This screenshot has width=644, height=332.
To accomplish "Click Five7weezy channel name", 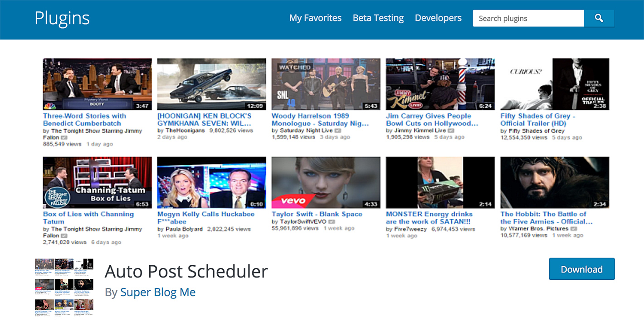I will coord(410,229).
